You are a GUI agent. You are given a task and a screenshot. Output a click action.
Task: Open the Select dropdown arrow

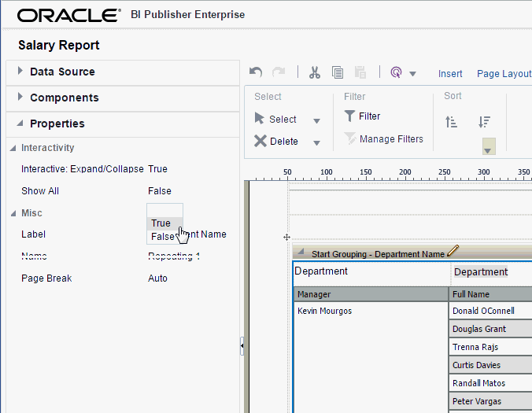316,120
